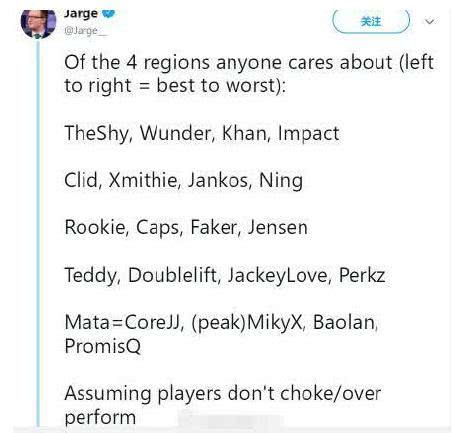The image size is (454, 433).
Task: Click the name Jankos in the tweet
Action: [218, 180]
